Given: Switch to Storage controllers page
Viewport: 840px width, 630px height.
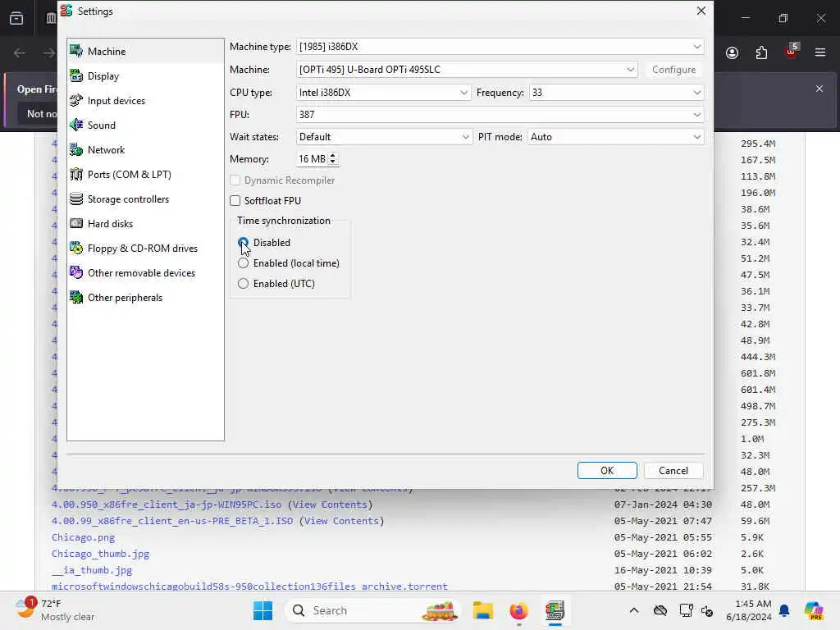Looking at the screenshot, I should click(145, 199).
